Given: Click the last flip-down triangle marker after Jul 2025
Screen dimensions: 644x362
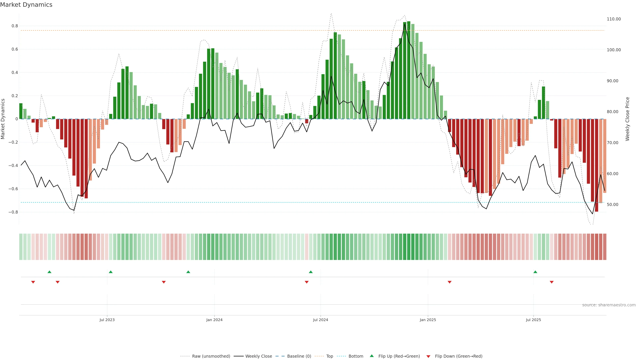Looking at the screenshot, I should point(552,282).
